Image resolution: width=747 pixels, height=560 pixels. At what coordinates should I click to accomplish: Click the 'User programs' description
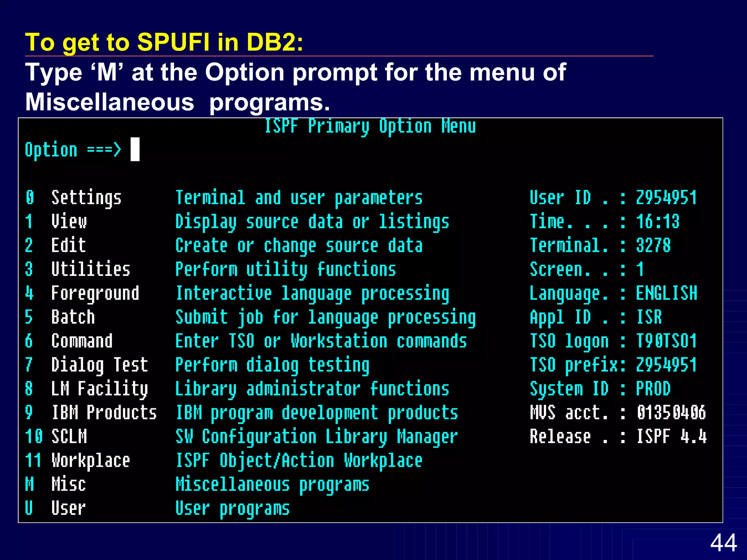tap(232, 509)
